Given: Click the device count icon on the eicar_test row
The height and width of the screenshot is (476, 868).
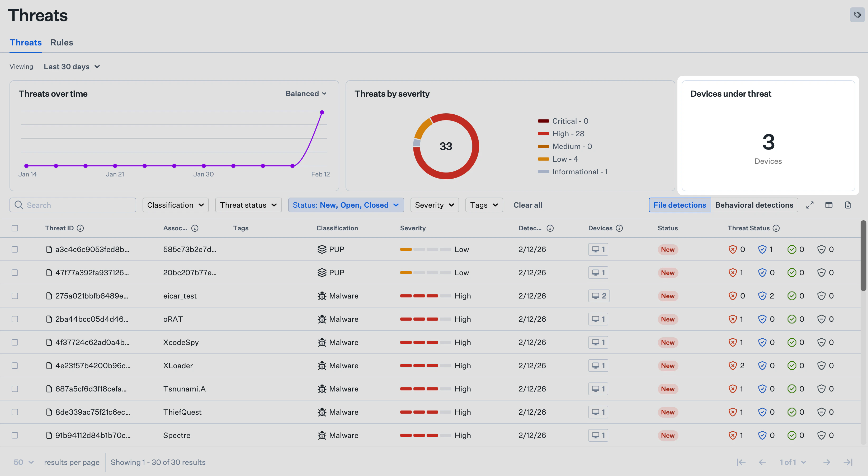Looking at the screenshot, I should click(x=598, y=296).
